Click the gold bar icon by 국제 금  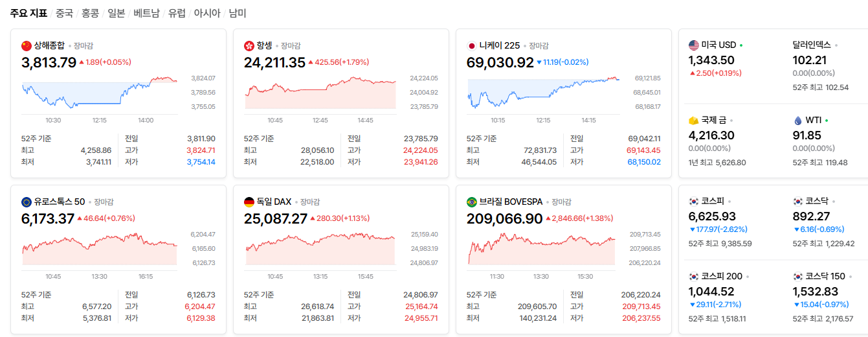(x=694, y=120)
